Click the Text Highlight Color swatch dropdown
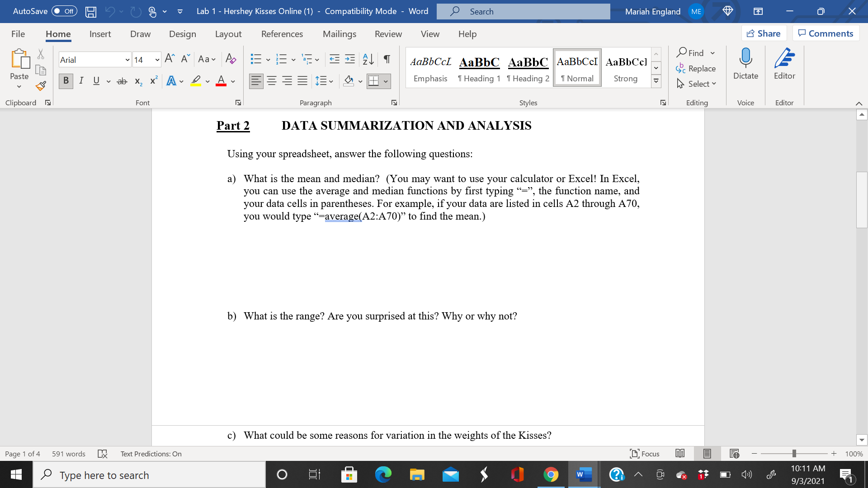 coord(207,81)
